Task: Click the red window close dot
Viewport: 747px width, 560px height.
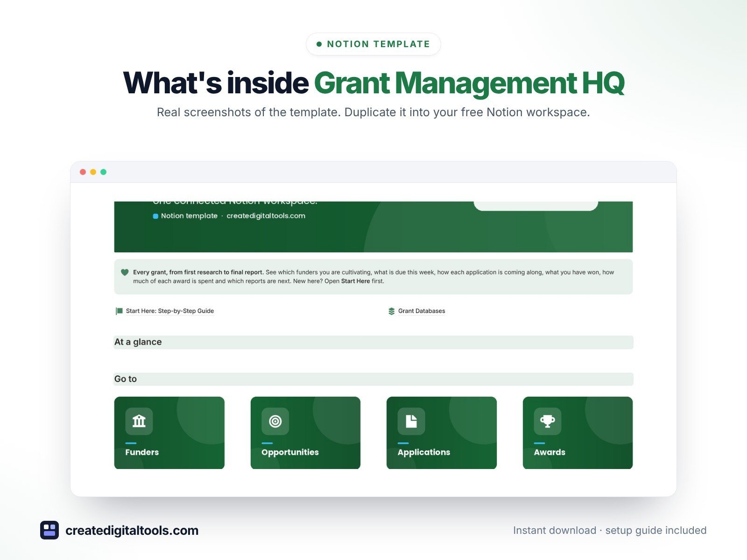Action: coord(83,172)
